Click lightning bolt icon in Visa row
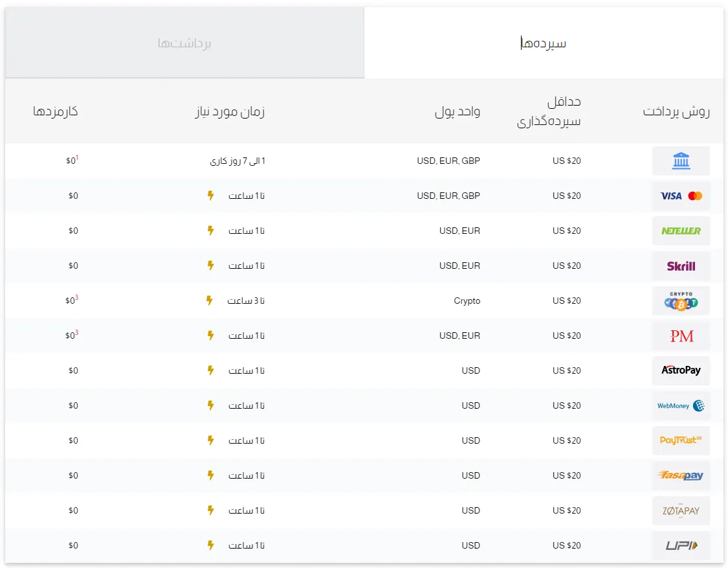728x568 pixels. click(x=210, y=196)
